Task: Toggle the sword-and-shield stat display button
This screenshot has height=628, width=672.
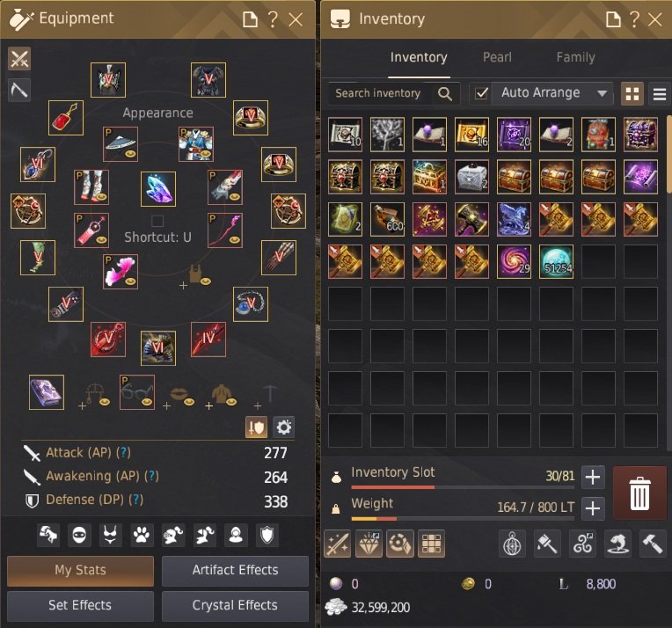Action: pos(256,427)
